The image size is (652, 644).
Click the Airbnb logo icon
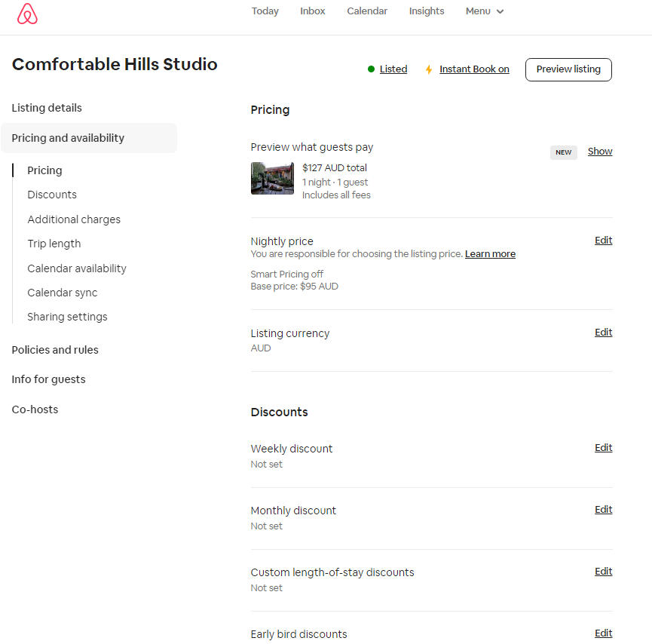27,14
